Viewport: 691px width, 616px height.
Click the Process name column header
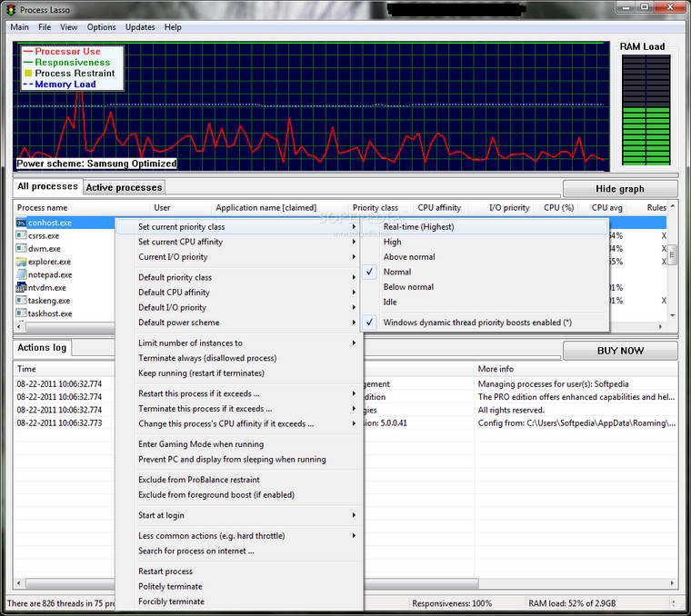(43, 208)
